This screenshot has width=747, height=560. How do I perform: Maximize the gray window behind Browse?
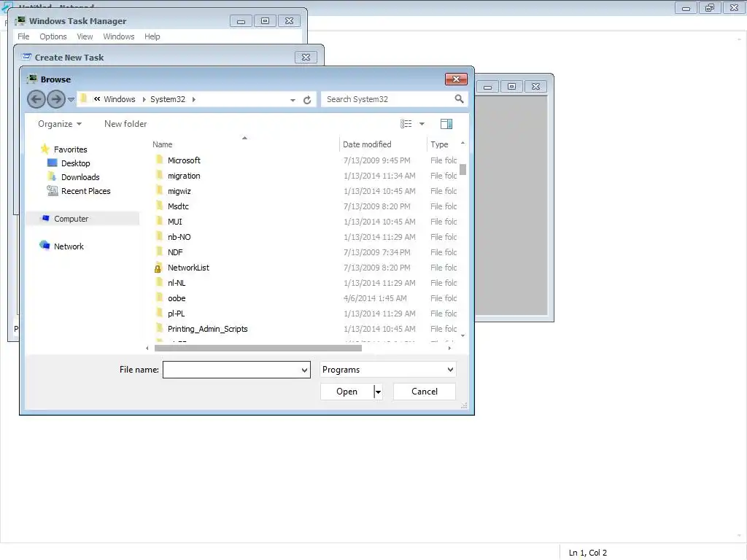[511, 87]
